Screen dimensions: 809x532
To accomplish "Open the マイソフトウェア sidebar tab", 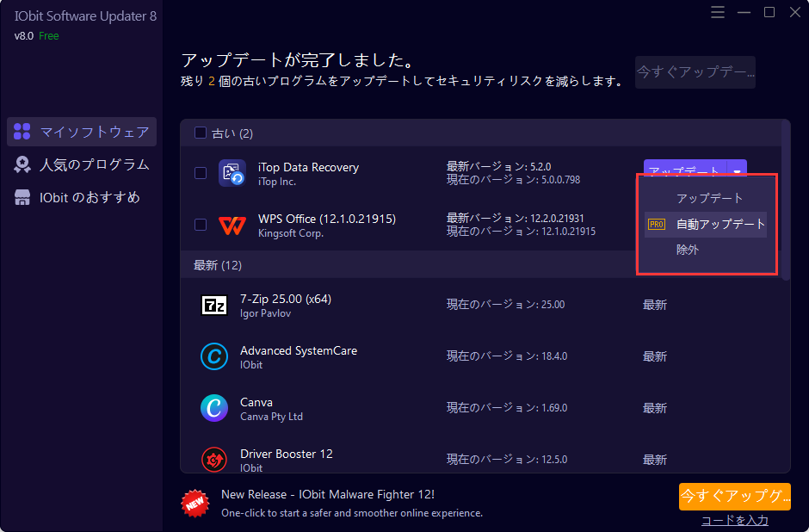I will click(x=82, y=132).
